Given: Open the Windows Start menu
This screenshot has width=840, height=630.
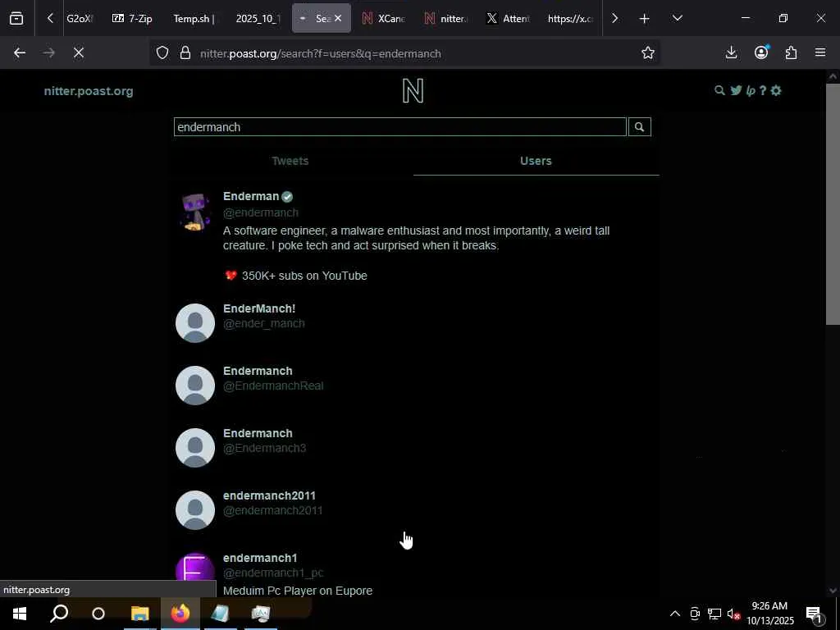Looking at the screenshot, I should [20, 613].
